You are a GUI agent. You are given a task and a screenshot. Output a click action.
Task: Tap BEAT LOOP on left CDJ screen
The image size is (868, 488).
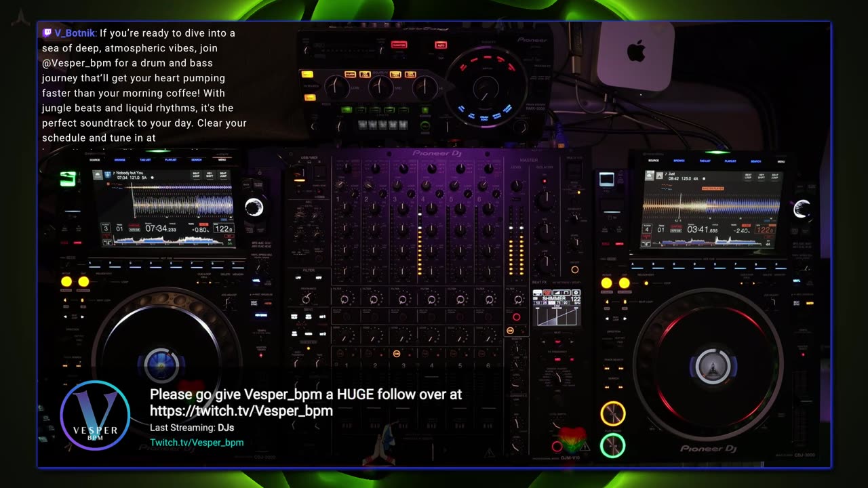point(196,175)
